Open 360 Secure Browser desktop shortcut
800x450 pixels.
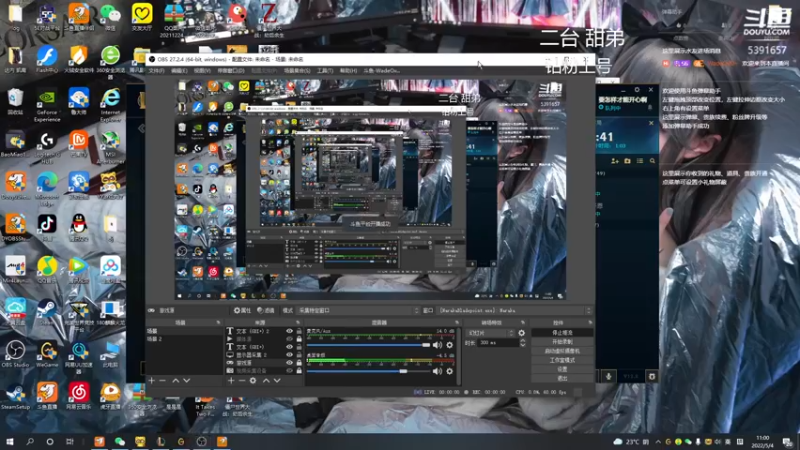coord(110,60)
